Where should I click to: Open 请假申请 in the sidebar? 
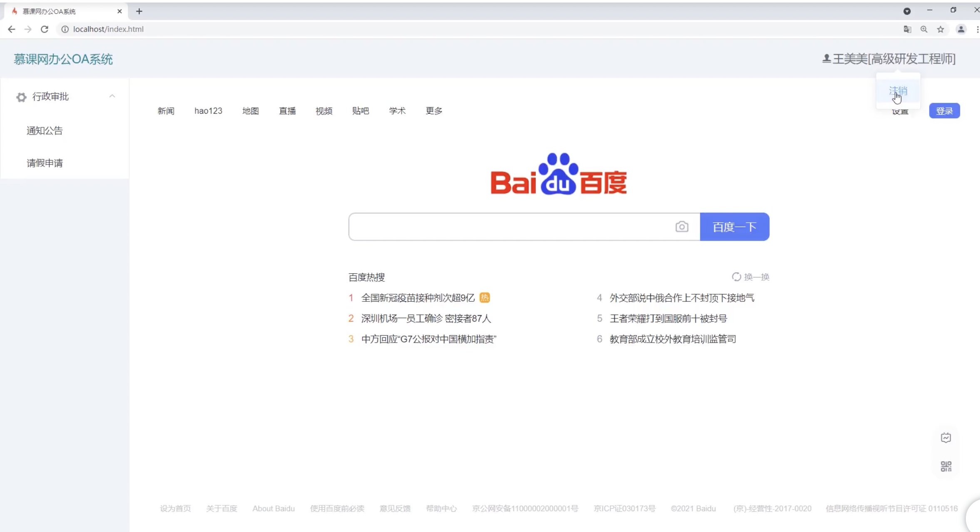pyautogui.click(x=45, y=163)
